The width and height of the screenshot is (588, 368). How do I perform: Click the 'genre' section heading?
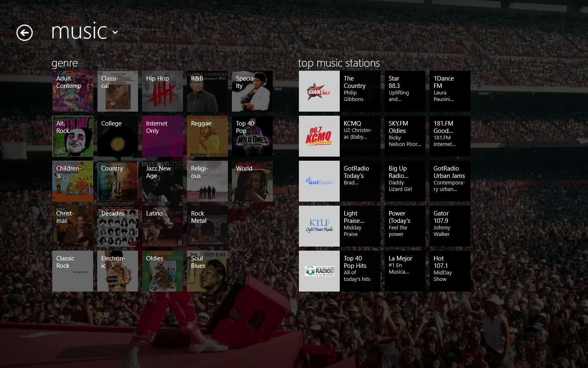(x=65, y=63)
